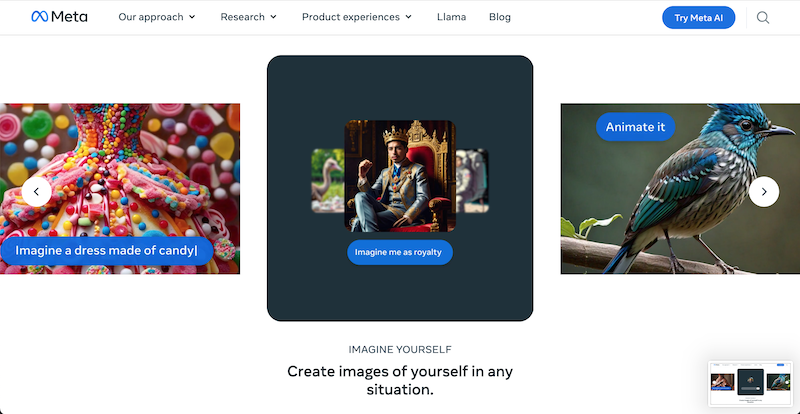Click the Animate it pill button
The height and width of the screenshot is (414, 800).
[635, 127]
